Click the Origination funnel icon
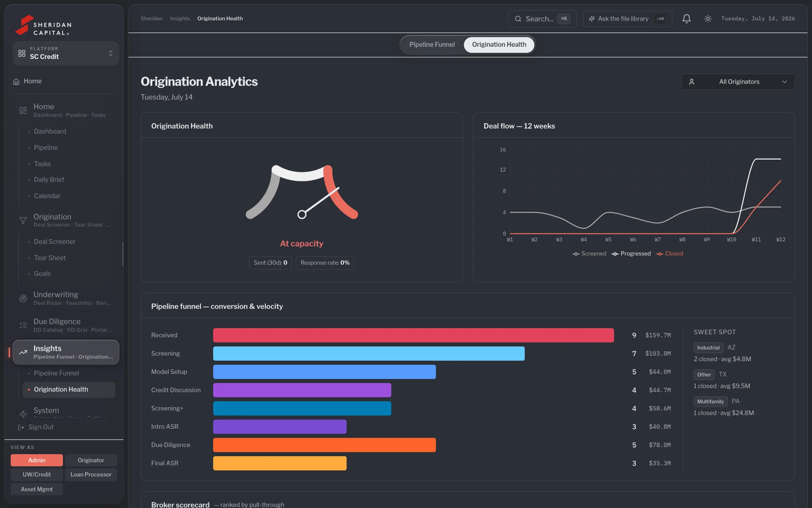Screen dimensions: 812x508 [x=23, y=220]
